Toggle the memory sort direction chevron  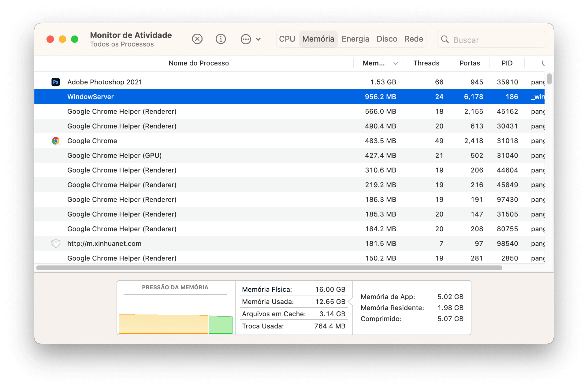(396, 64)
